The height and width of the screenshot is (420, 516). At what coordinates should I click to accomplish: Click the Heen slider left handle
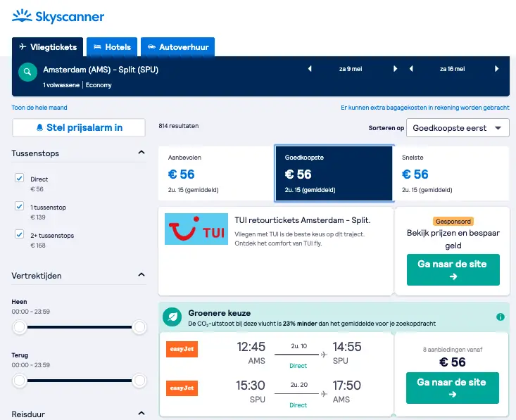20,327
